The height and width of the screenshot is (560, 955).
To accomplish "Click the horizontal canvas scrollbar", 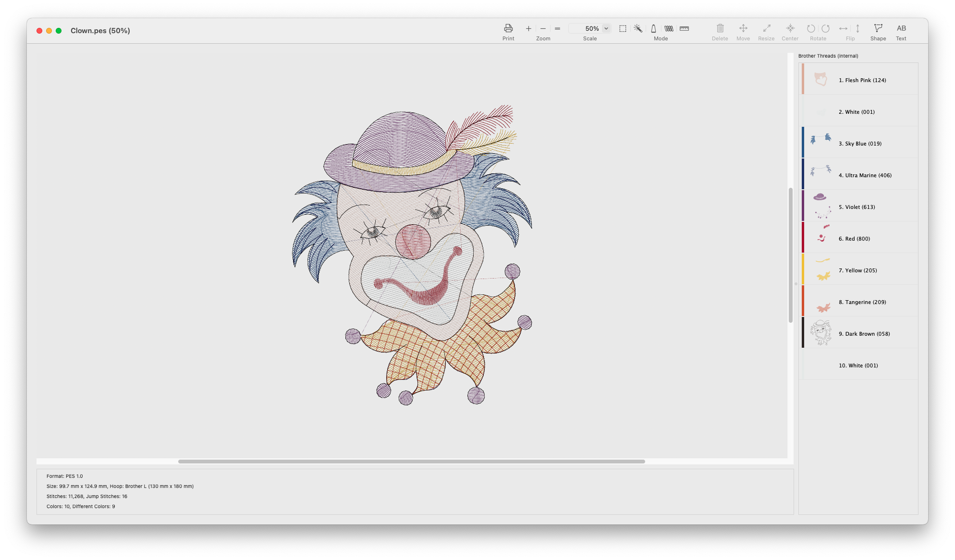I will [x=411, y=462].
